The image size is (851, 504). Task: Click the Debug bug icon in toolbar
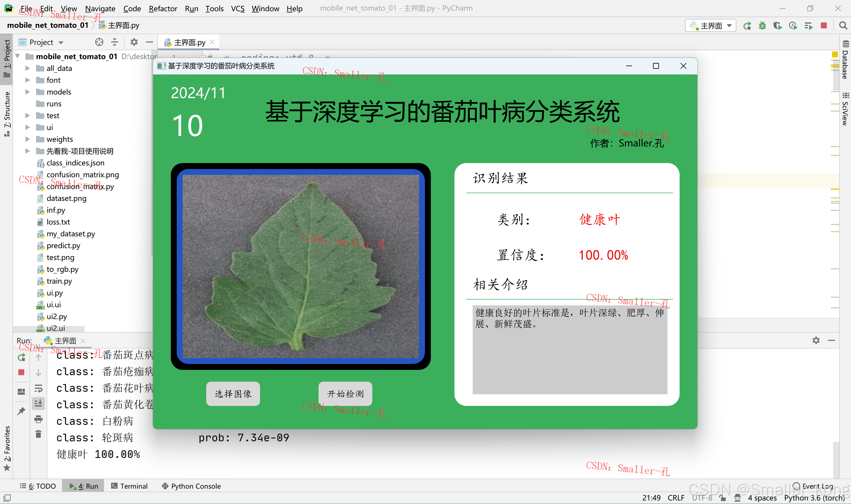point(762,26)
